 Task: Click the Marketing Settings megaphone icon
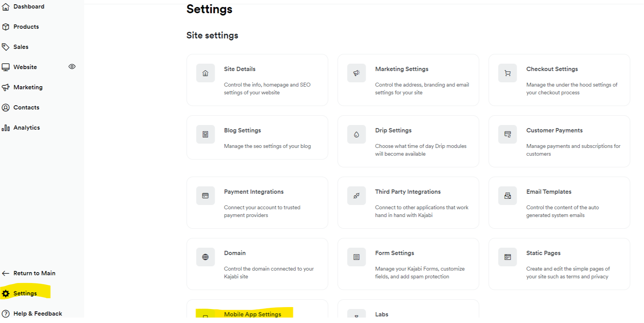(356, 73)
